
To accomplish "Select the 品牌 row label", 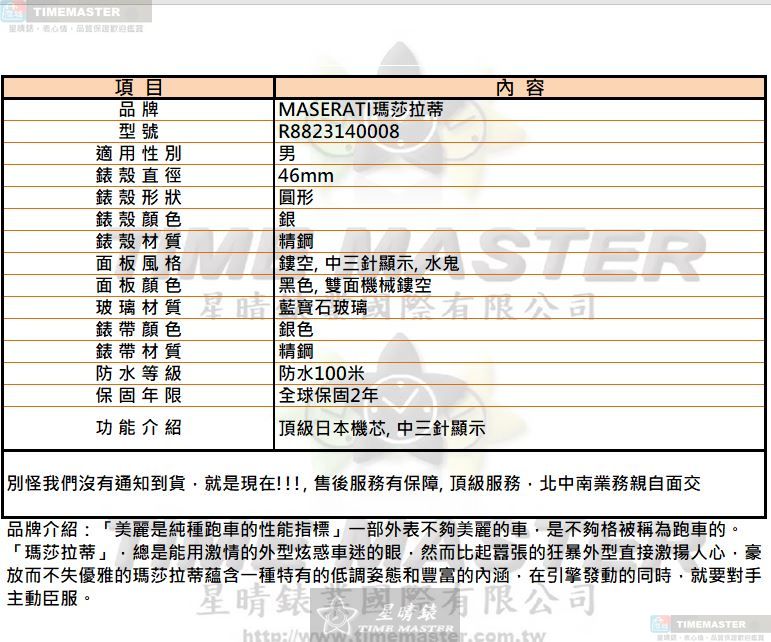I will point(139,109).
